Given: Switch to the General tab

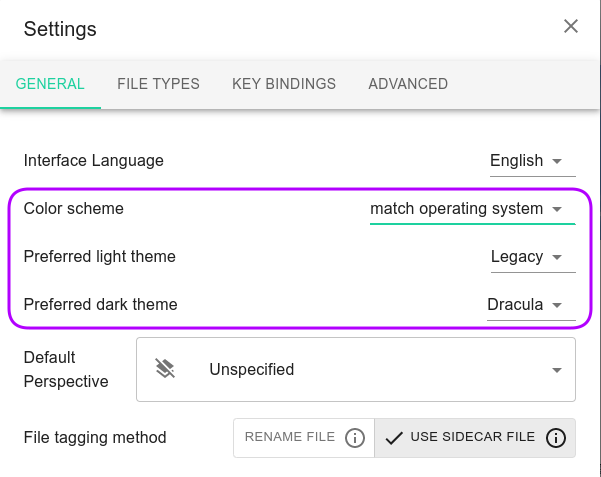Looking at the screenshot, I should 50,84.
